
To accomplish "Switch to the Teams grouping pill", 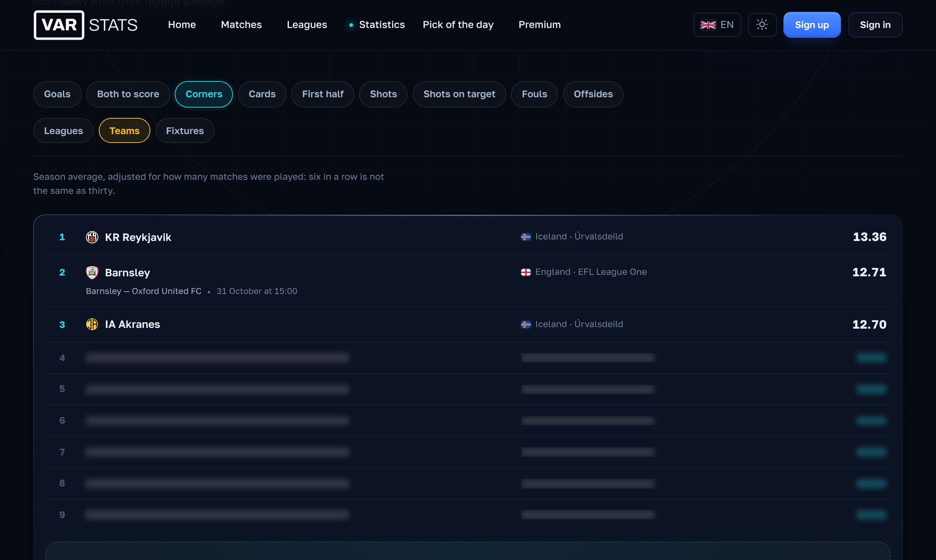I will [124, 130].
